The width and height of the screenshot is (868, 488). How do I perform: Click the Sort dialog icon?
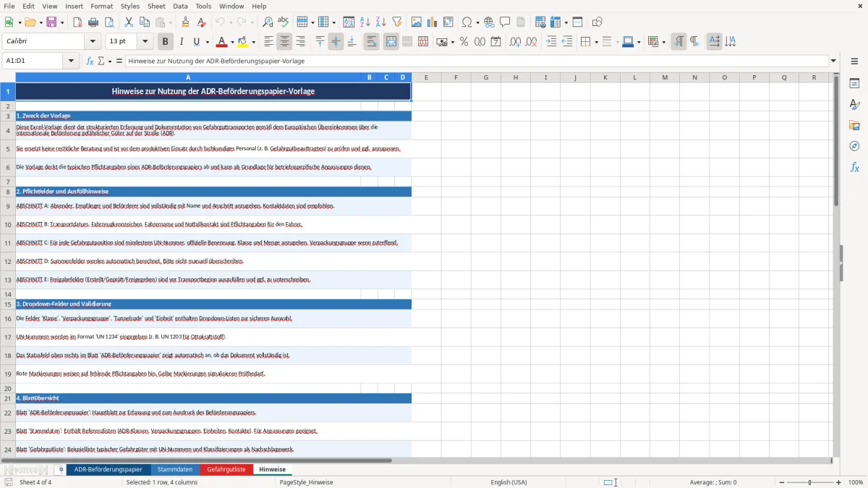click(349, 22)
